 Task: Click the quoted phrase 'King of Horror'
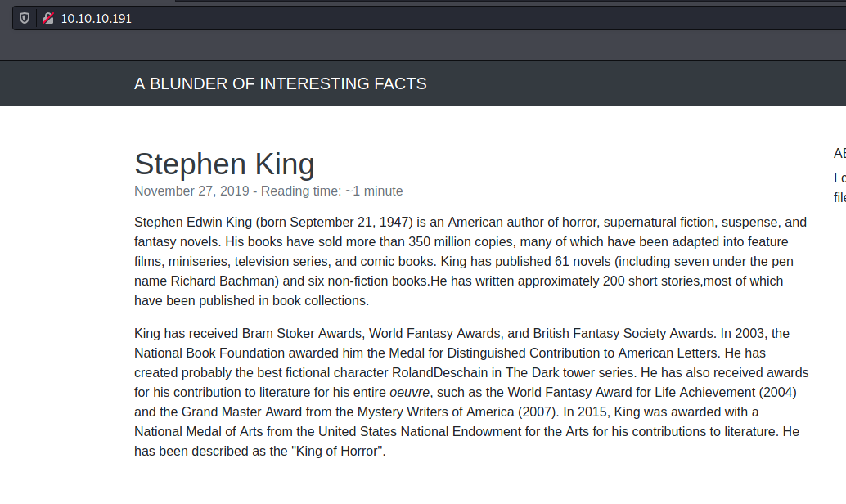tap(336, 451)
